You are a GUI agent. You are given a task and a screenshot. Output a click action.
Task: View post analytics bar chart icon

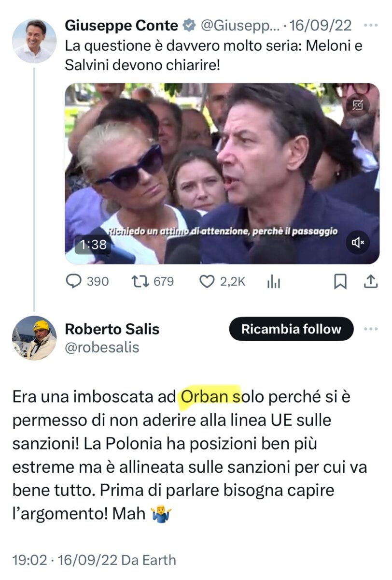[x=274, y=282]
